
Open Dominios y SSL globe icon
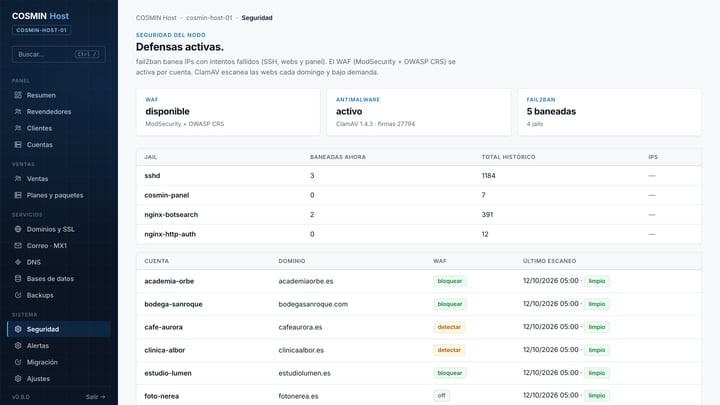click(x=18, y=229)
